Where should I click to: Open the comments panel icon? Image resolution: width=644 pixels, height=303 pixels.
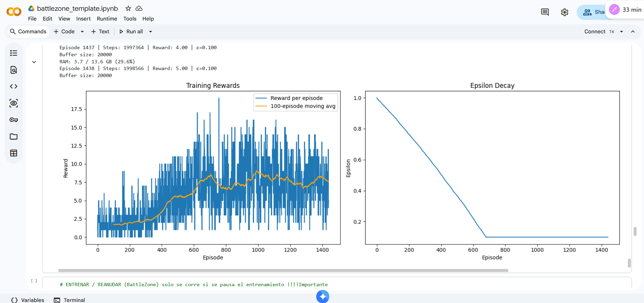545,12
